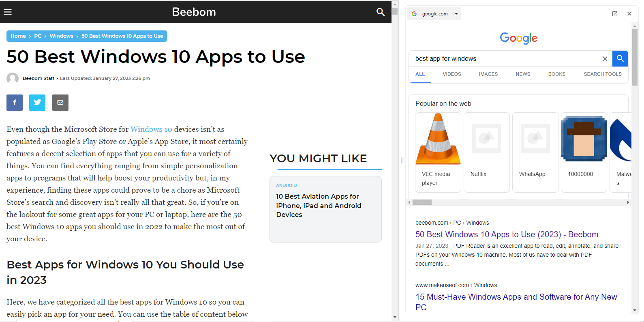Select the Netflix popular card
Image resolution: width=644 pixels, height=322 pixels.
(x=487, y=152)
